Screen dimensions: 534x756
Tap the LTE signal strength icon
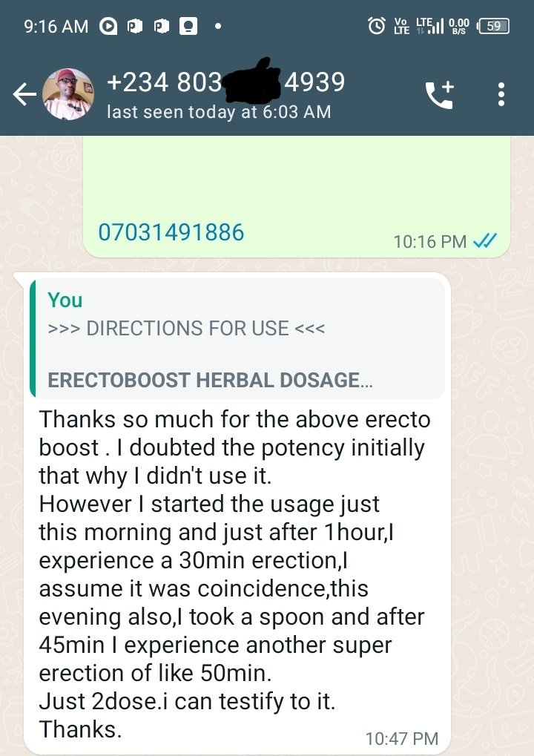(x=429, y=25)
